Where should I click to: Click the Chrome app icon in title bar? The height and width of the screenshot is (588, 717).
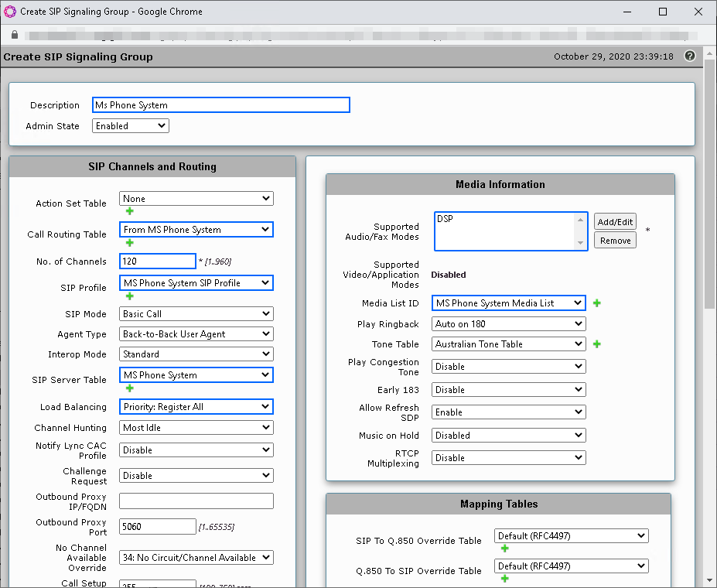click(10, 12)
